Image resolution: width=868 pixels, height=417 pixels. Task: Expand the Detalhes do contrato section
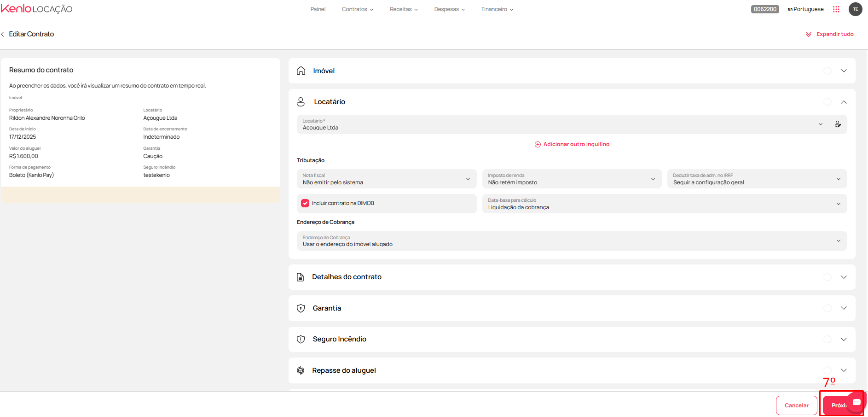844,277
